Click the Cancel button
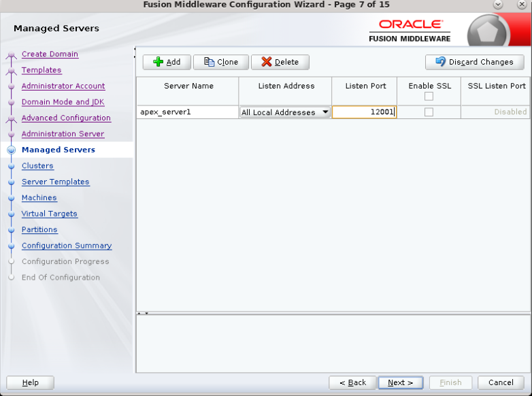The image size is (532, 396). (x=501, y=382)
